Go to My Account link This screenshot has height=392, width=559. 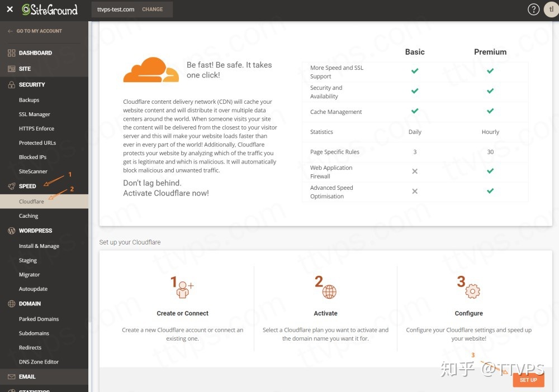tap(39, 31)
